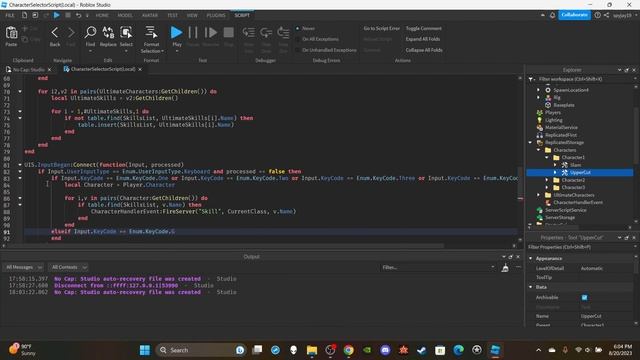Click Collapse All Folds
The width and height of the screenshot is (640, 360).
[424, 50]
